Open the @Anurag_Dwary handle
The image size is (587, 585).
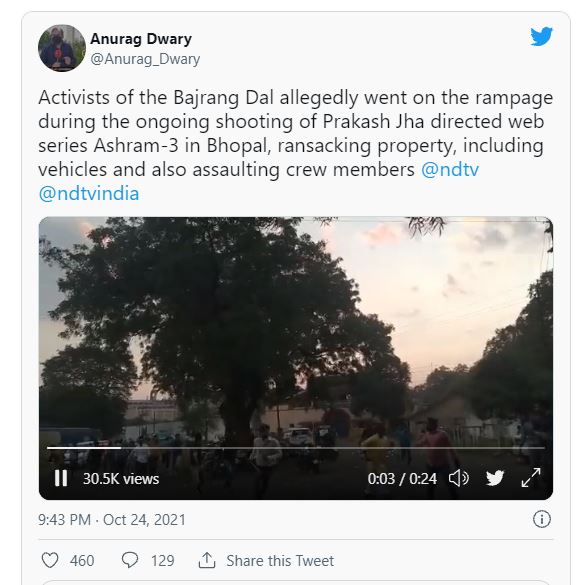click(x=145, y=59)
